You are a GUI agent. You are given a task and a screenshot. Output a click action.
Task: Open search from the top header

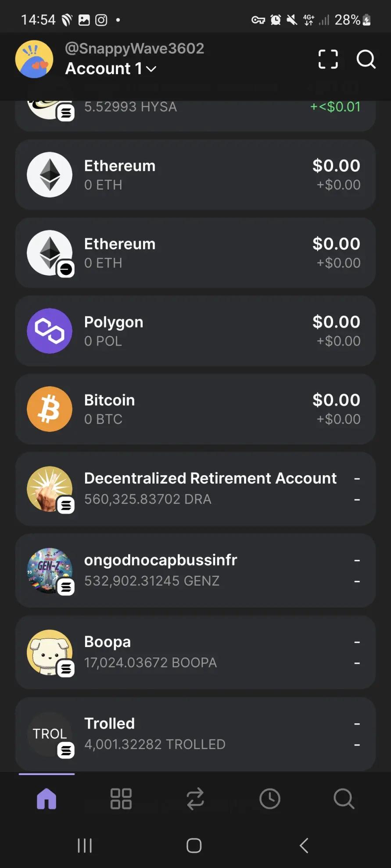(366, 59)
